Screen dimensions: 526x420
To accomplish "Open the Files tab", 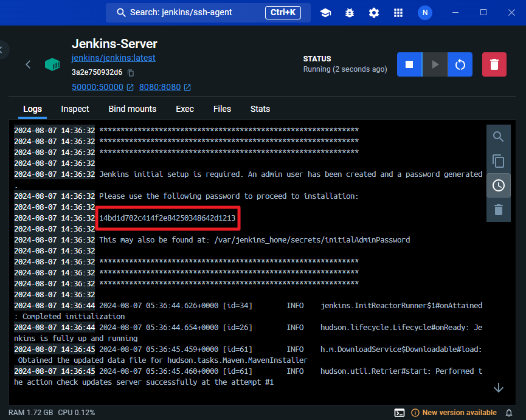I will [x=222, y=109].
